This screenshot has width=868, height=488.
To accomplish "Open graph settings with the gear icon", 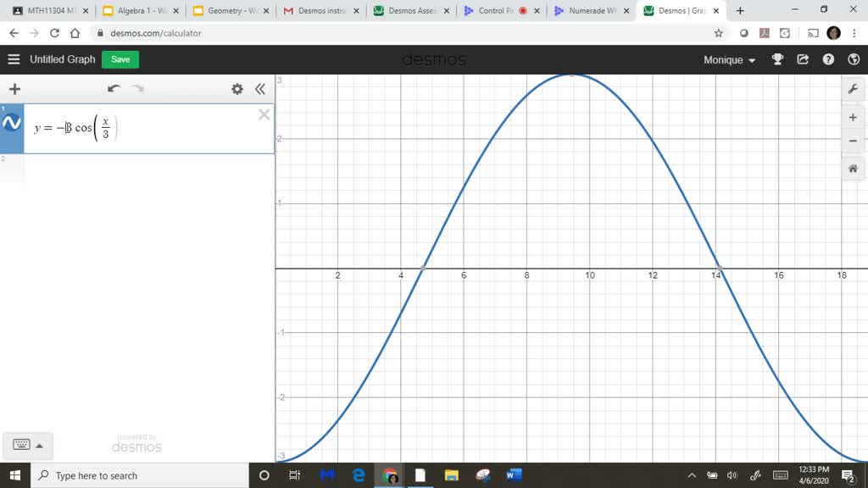I will pyautogui.click(x=237, y=88).
